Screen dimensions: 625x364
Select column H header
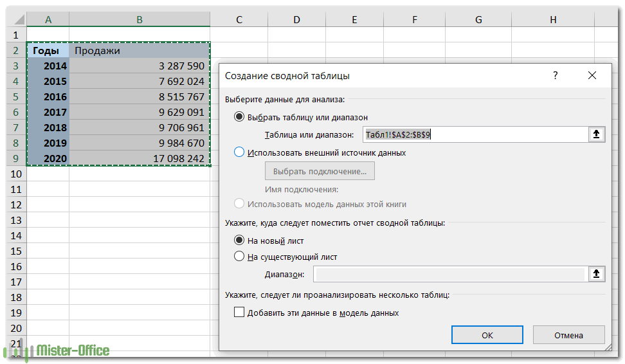pyautogui.click(x=553, y=20)
